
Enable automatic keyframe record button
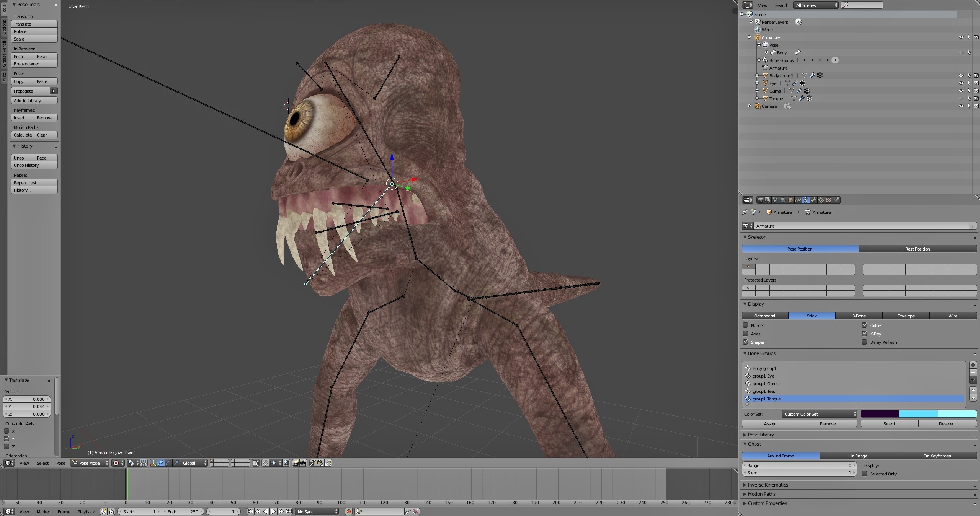(x=348, y=511)
